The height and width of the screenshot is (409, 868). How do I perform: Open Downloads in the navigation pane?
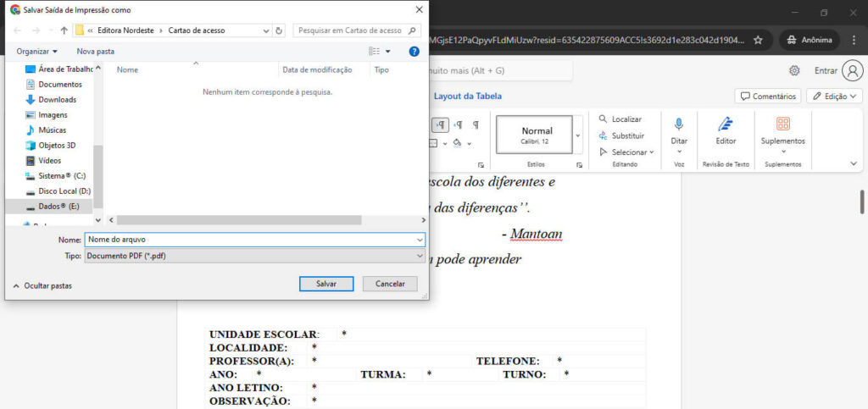[x=57, y=100]
